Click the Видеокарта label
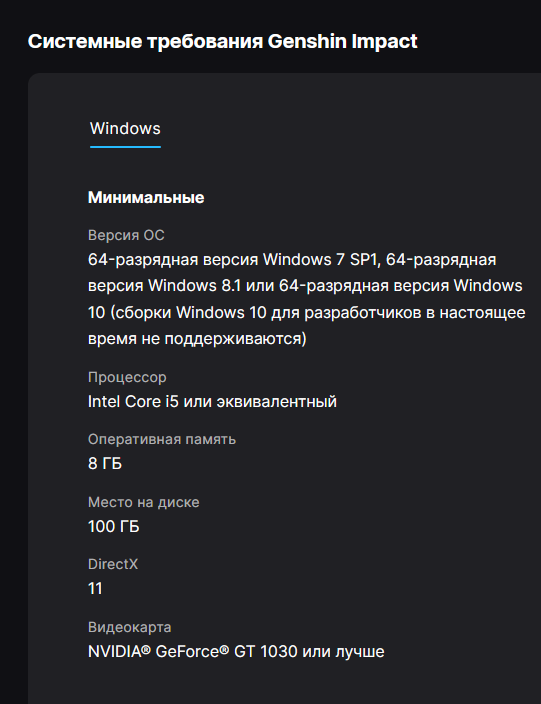 [x=129, y=627]
